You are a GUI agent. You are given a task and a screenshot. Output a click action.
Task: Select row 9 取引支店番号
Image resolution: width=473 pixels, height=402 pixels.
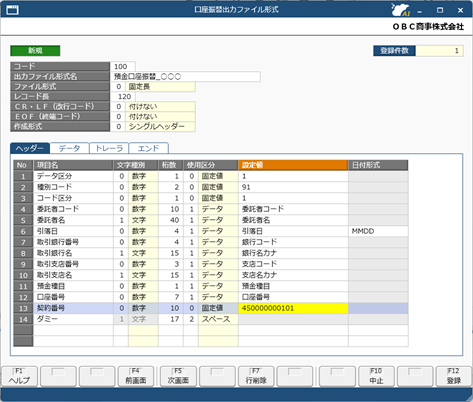73,264
